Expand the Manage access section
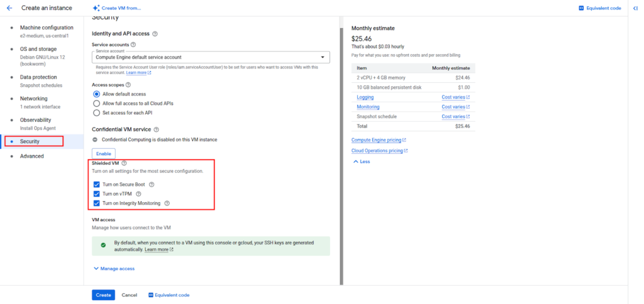The image size is (644, 304). pos(114,269)
